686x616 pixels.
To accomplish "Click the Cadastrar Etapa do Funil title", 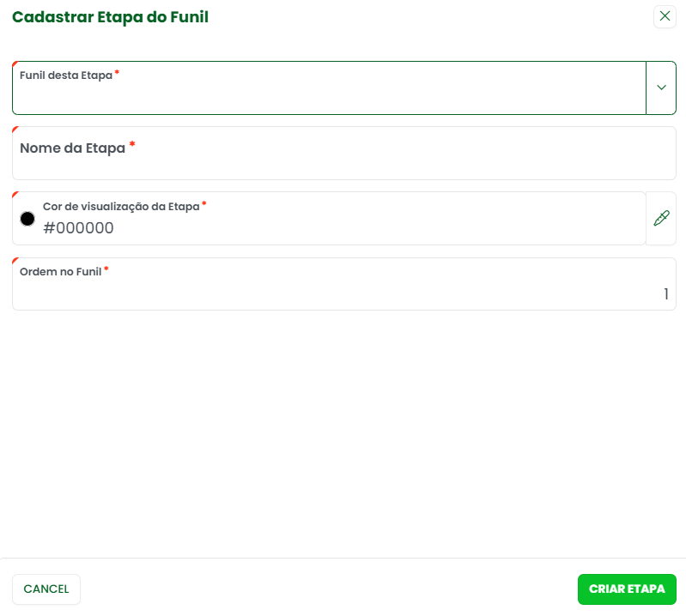I will pyautogui.click(x=110, y=16).
